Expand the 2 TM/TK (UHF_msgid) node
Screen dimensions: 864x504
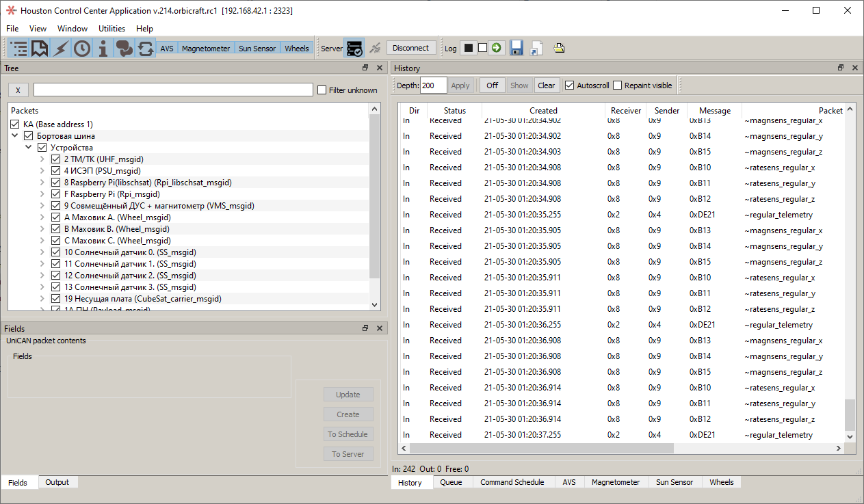point(42,159)
